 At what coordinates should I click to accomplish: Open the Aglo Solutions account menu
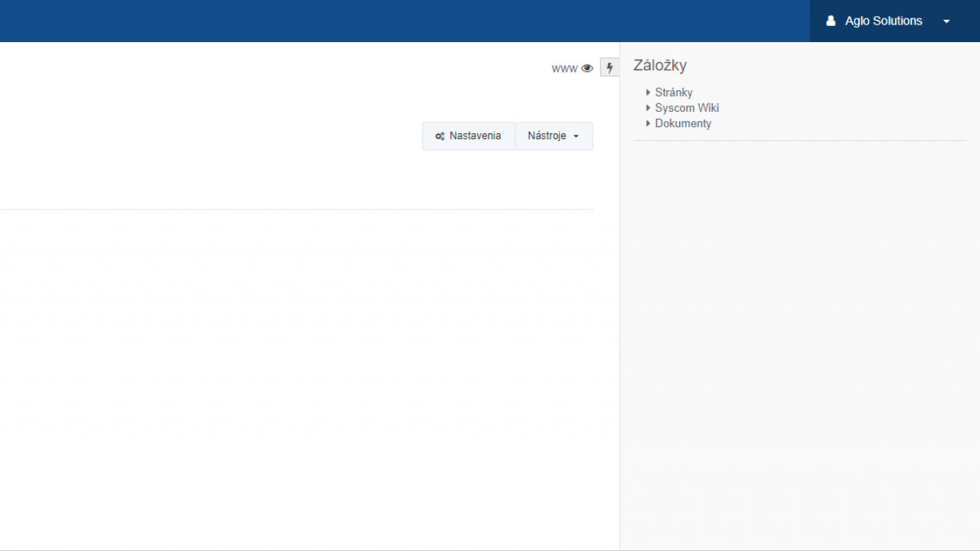tap(884, 21)
